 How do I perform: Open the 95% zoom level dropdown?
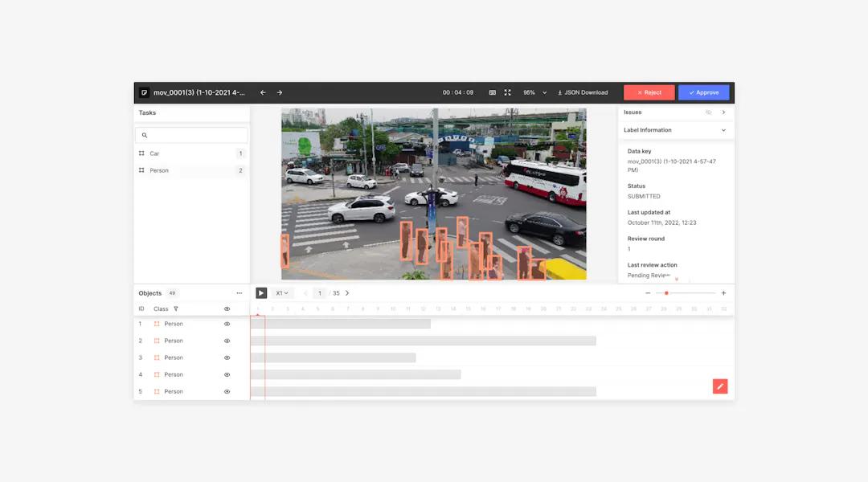tap(534, 92)
